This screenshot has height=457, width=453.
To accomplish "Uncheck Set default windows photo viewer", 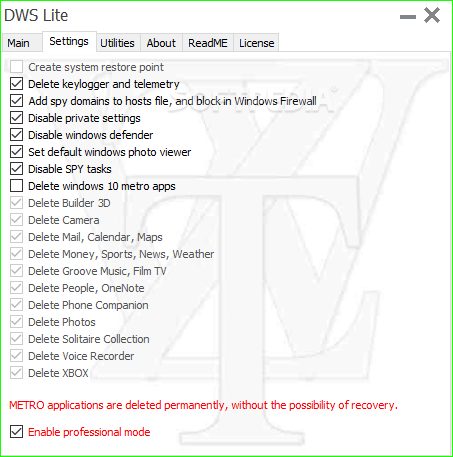I will [x=16, y=152].
